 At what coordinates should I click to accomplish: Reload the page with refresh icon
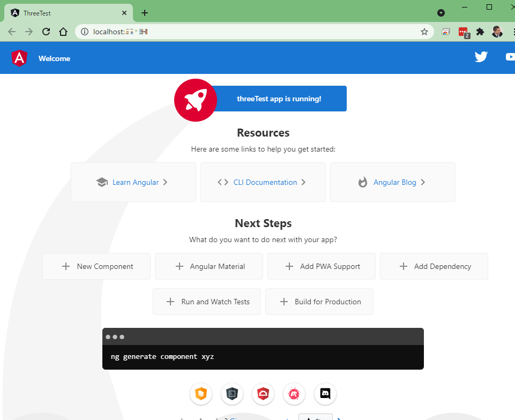46,32
